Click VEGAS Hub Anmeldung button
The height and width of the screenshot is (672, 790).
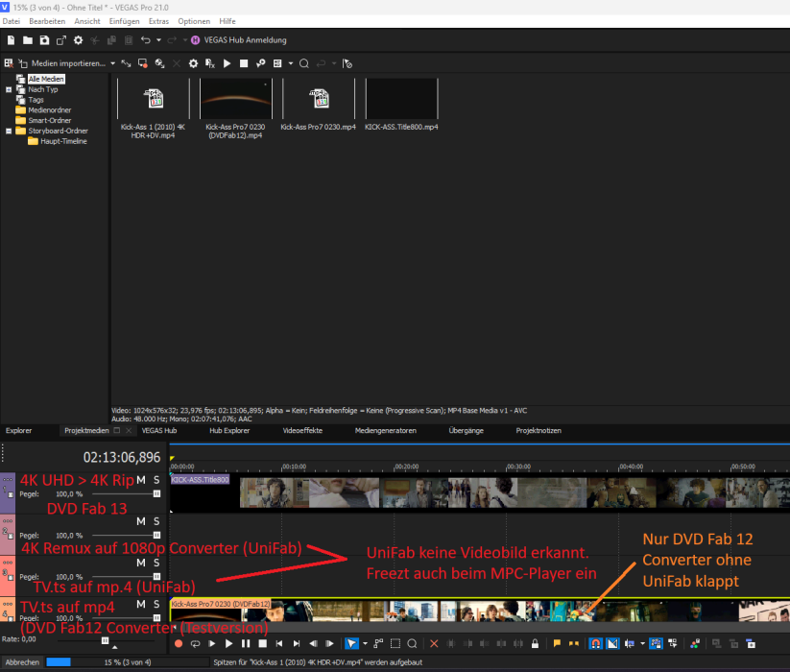[238, 40]
